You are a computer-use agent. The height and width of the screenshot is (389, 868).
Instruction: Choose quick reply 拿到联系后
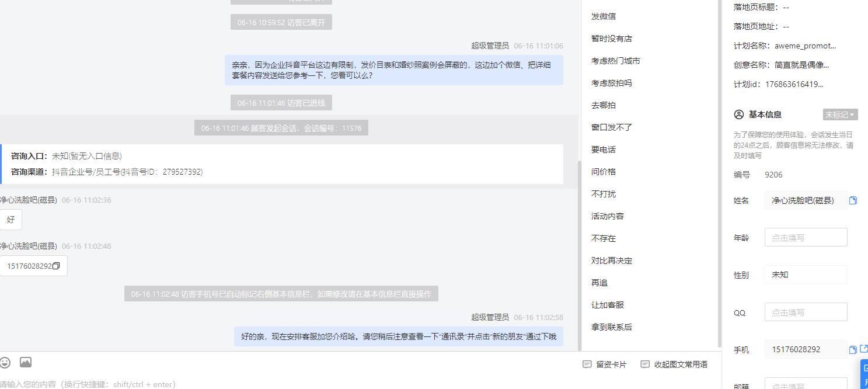click(x=612, y=327)
